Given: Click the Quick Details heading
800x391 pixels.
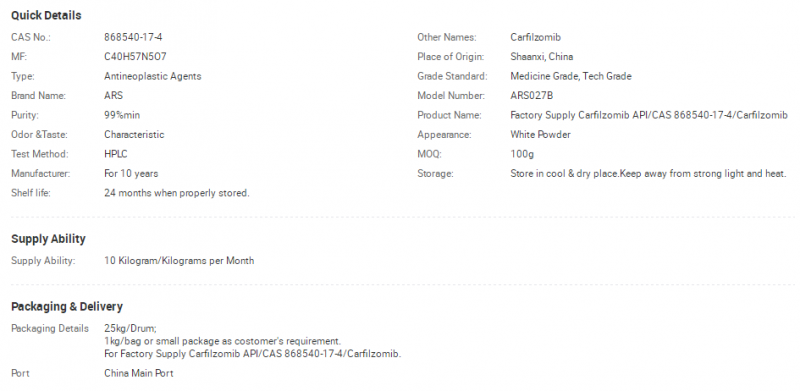Looking at the screenshot, I should (46, 16).
